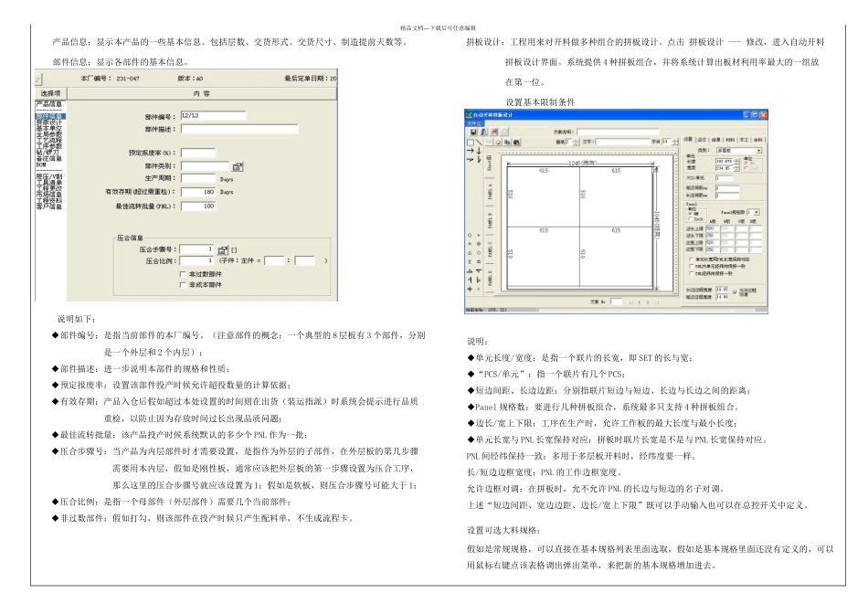Image resolution: width=868 pixels, height=614 pixels.
Task: Click the empty 部件描述 input field
Action: coord(239,129)
